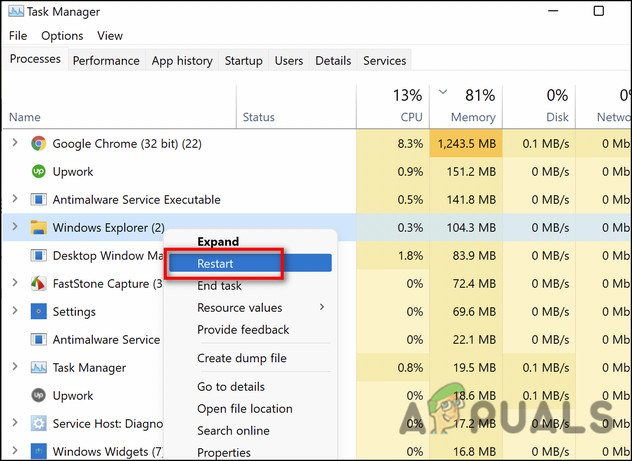The height and width of the screenshot is (461, 632).
Task: Expand the Antimalware Service Executable group
Action: pyautogui.click(x=15, y=199)
